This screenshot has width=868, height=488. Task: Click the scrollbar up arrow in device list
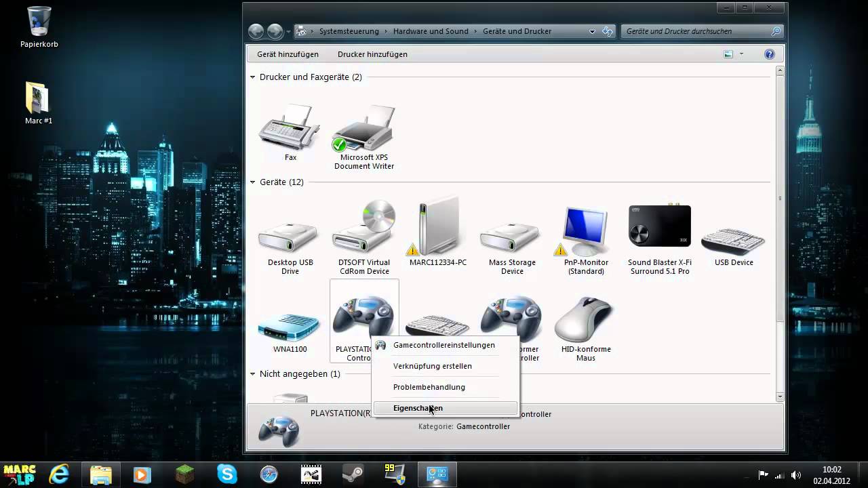tap(780, 70)
